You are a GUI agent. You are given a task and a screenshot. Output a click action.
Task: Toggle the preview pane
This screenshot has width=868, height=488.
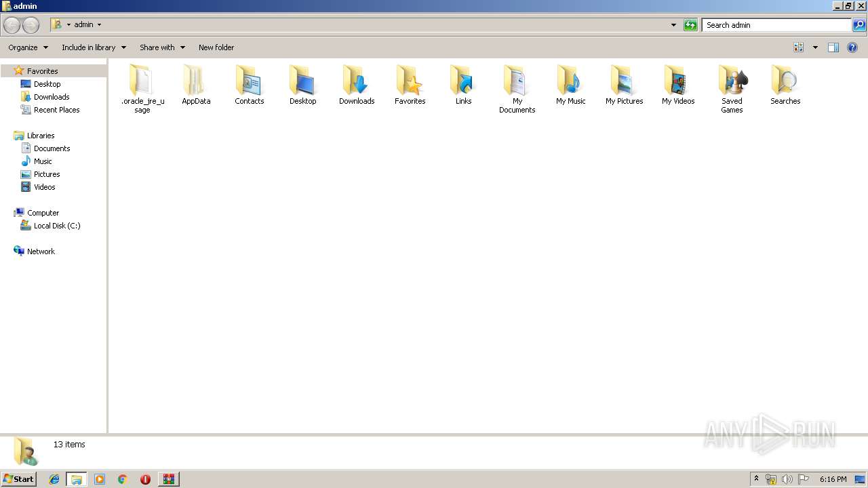[x=833, y=47]
